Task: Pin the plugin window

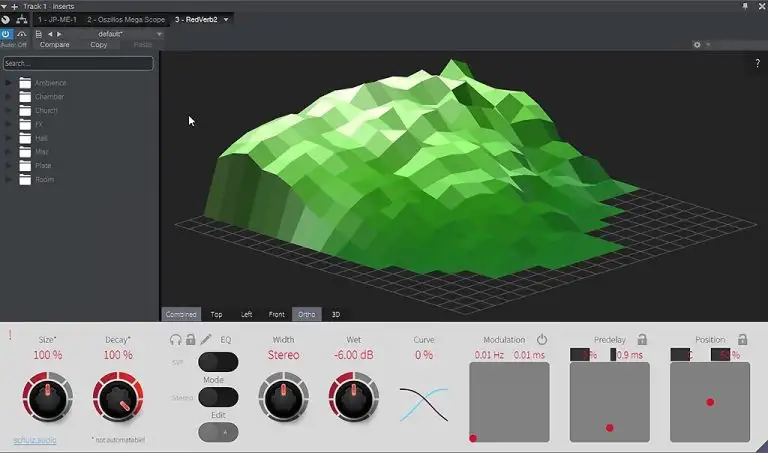Action: click(745, 6)
